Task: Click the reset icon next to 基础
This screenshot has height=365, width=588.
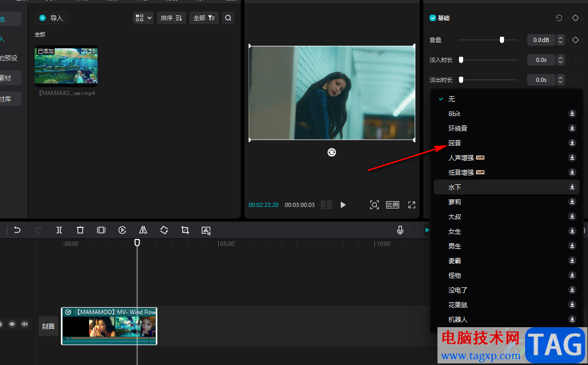Action: click(559, 18)
